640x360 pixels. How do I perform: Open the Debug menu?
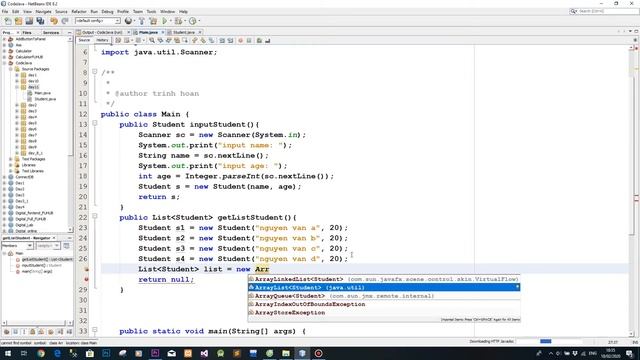[107, 11]
